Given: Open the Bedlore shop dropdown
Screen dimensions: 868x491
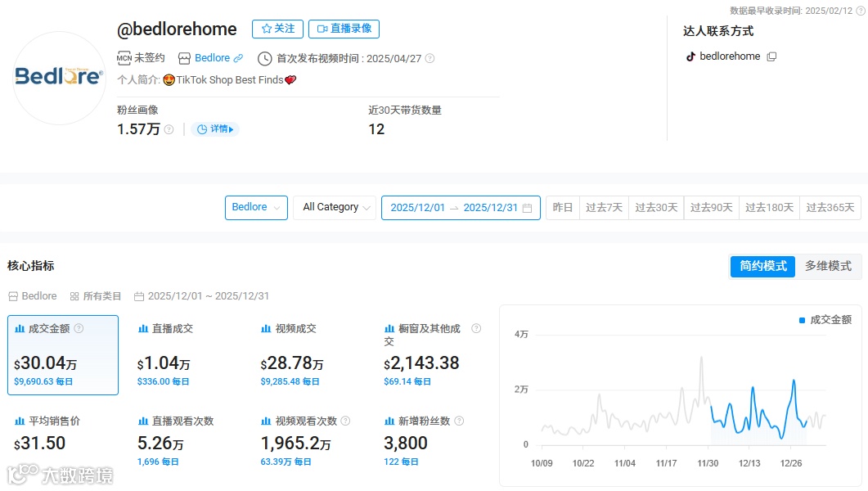Looking at the screenshot, I should coord(256,208).
